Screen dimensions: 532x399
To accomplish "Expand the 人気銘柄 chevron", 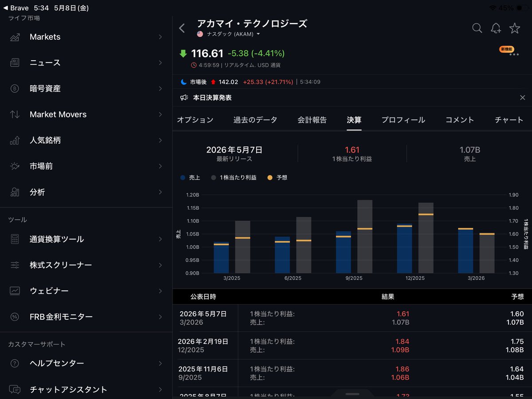I will pyautogui.click(x=160, y=141).
